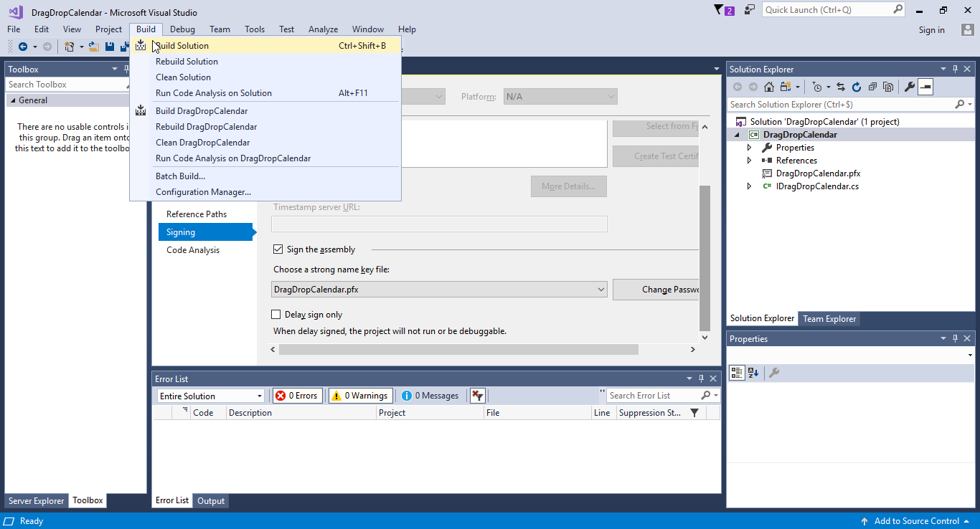Expand IDragDropCalendar.cs node
This screenshot has width=980, height=529.
tap(750, 186)
